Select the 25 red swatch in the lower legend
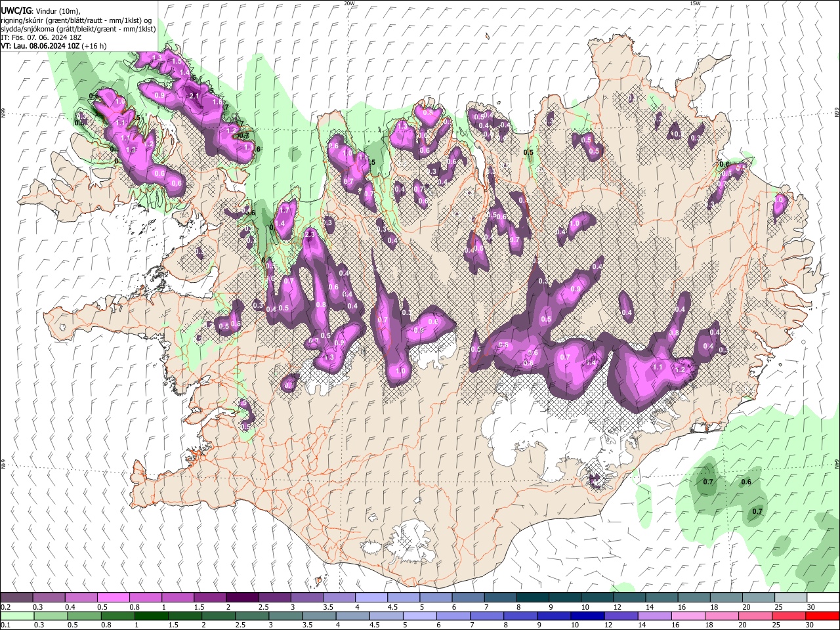This screenshot has width=840, height=630. coord(789,616)
